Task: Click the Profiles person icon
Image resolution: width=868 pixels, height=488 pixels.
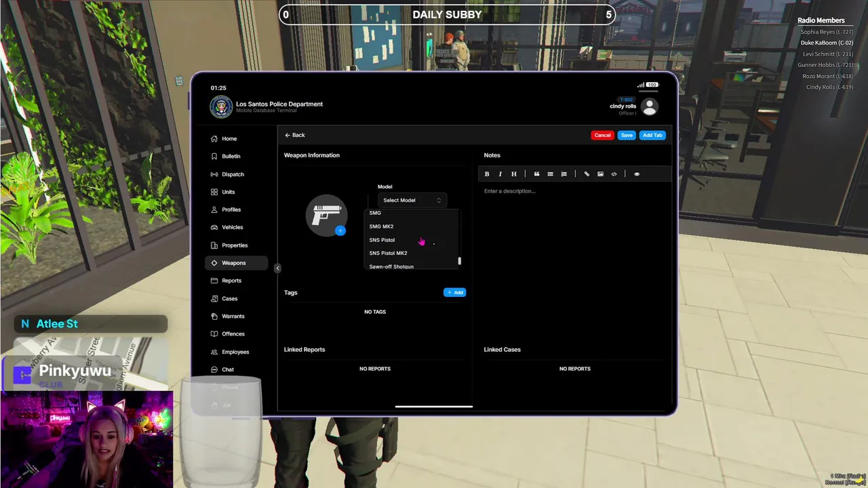Action: point(214,209)
